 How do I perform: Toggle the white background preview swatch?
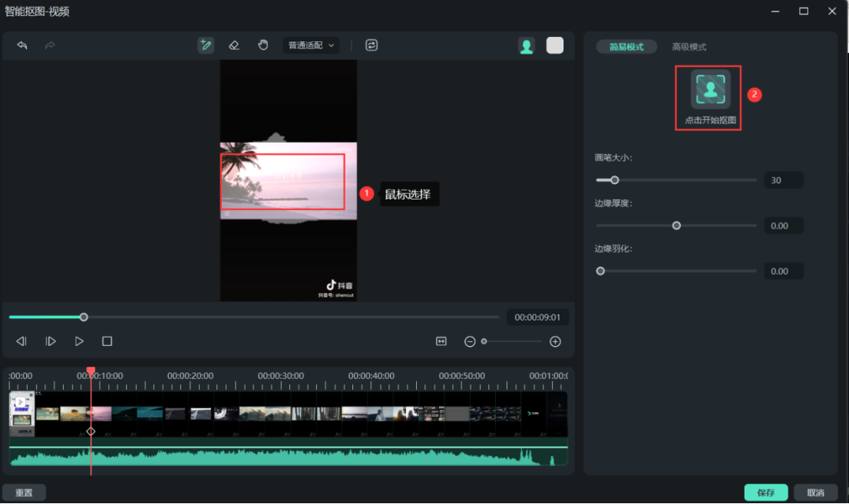click(x=554, y=46)
